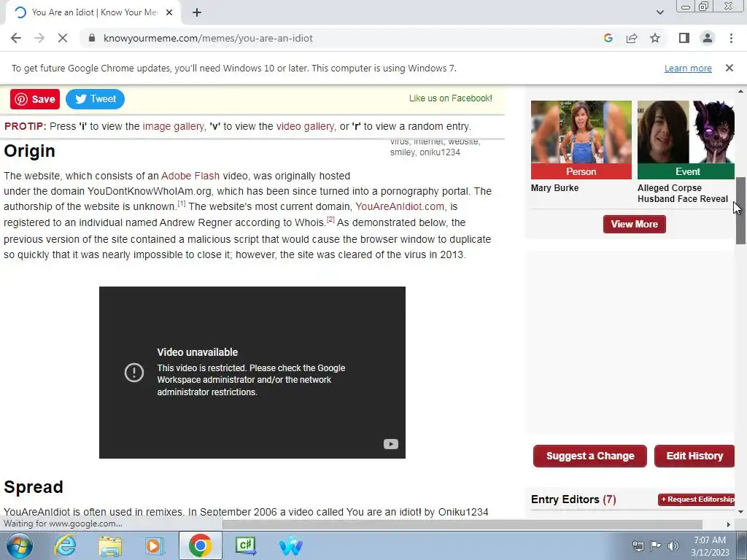This screenshot has height=560, width=747.
Task: Close the You Are an Idiot tab
Action: point(169,12)
